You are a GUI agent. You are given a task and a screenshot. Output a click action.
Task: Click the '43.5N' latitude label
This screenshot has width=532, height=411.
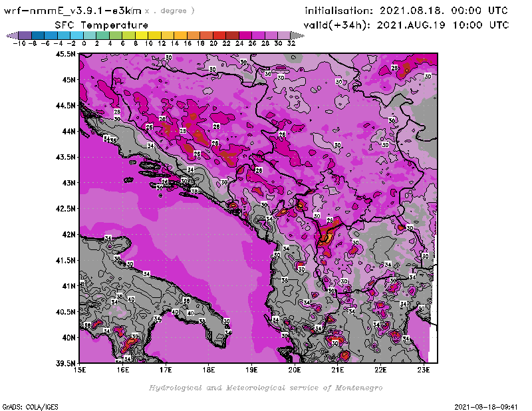coord(65,157)
